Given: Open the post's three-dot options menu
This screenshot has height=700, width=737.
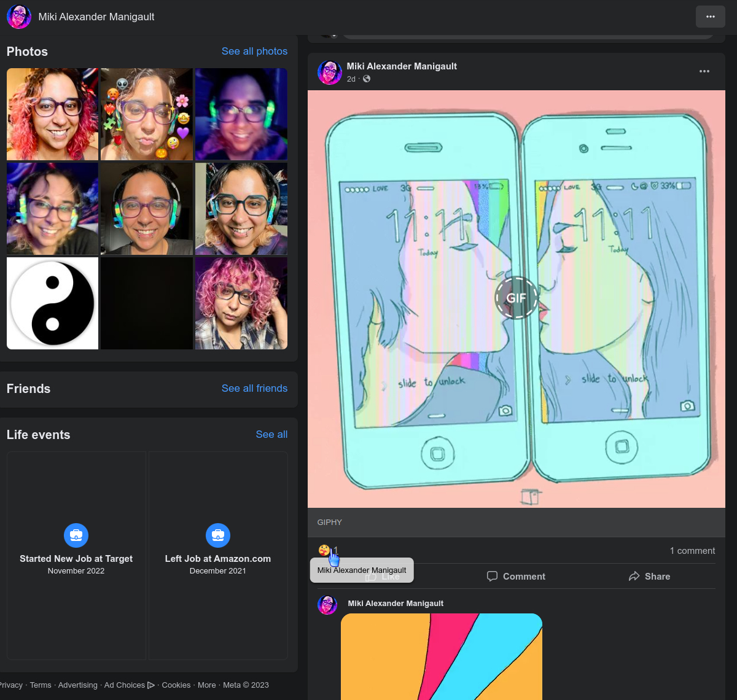Looking at the screenshot, I should point(704,71).
